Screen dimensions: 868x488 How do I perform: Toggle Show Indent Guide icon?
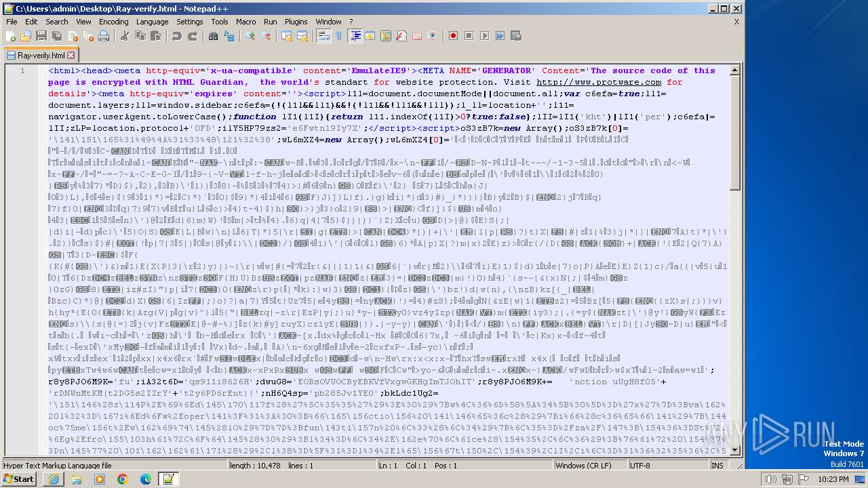(355, 36)
